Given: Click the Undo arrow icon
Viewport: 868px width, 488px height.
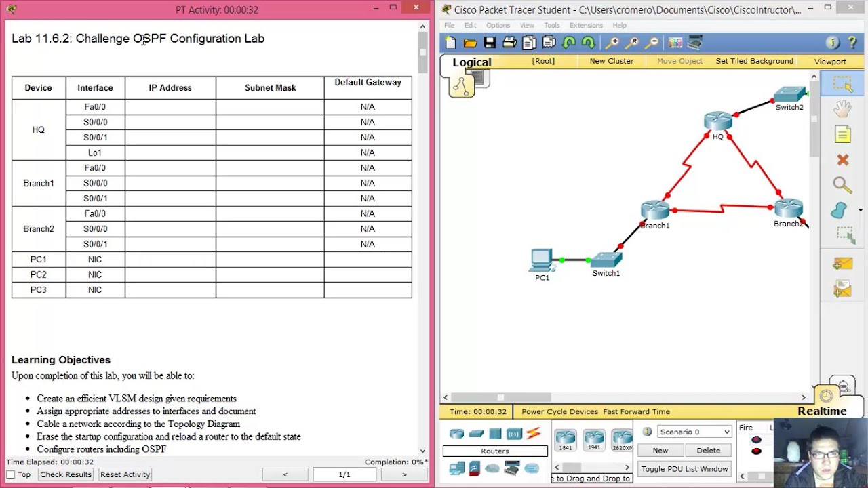Looking at the screenshot, I should [569, 43].
